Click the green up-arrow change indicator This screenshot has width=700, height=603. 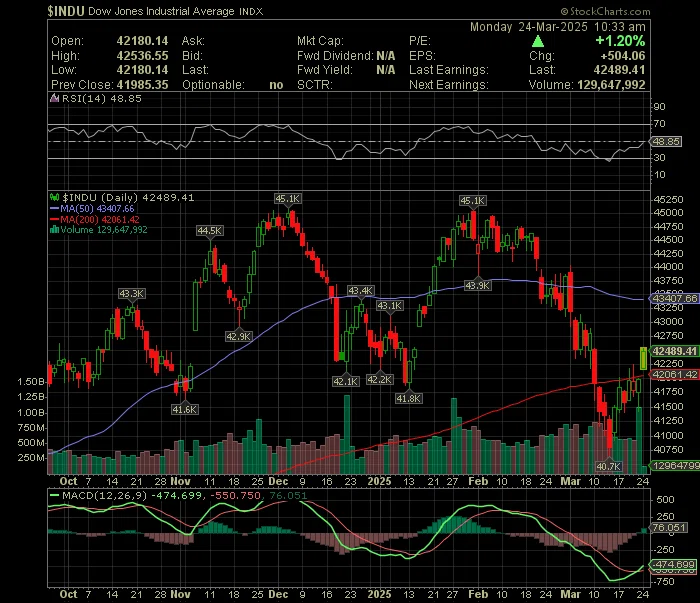pos(538,42)
